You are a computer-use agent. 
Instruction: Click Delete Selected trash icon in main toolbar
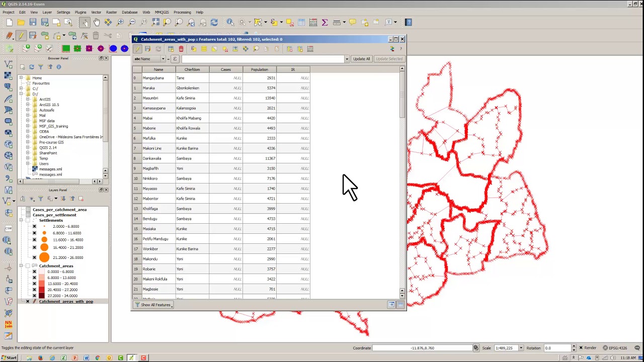point(96,36)
